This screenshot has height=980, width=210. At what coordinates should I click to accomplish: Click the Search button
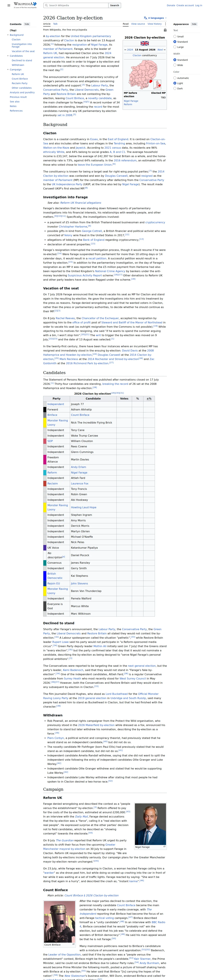tap(114, 5)
